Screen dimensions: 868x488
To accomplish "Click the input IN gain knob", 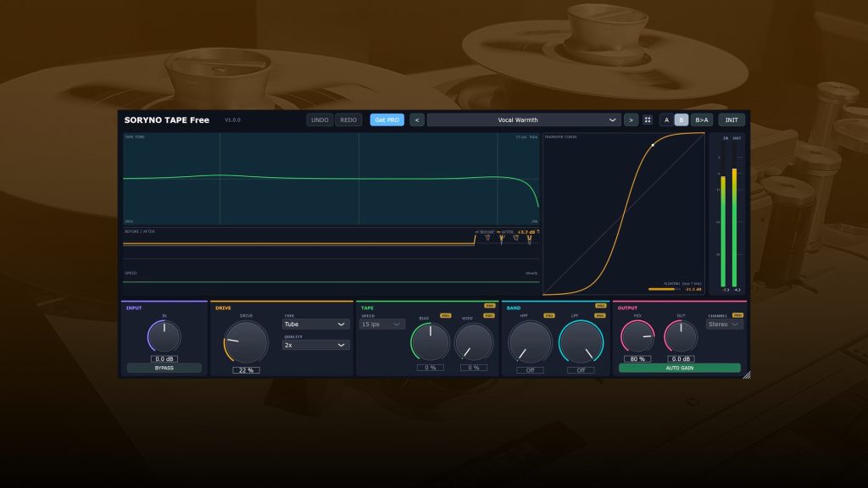I will tap(164, 336).
